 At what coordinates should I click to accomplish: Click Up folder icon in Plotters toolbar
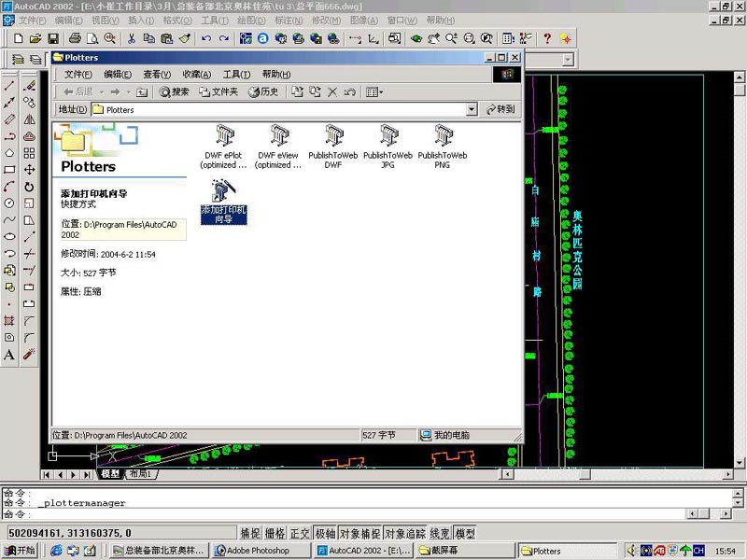[x=142, y=91]
